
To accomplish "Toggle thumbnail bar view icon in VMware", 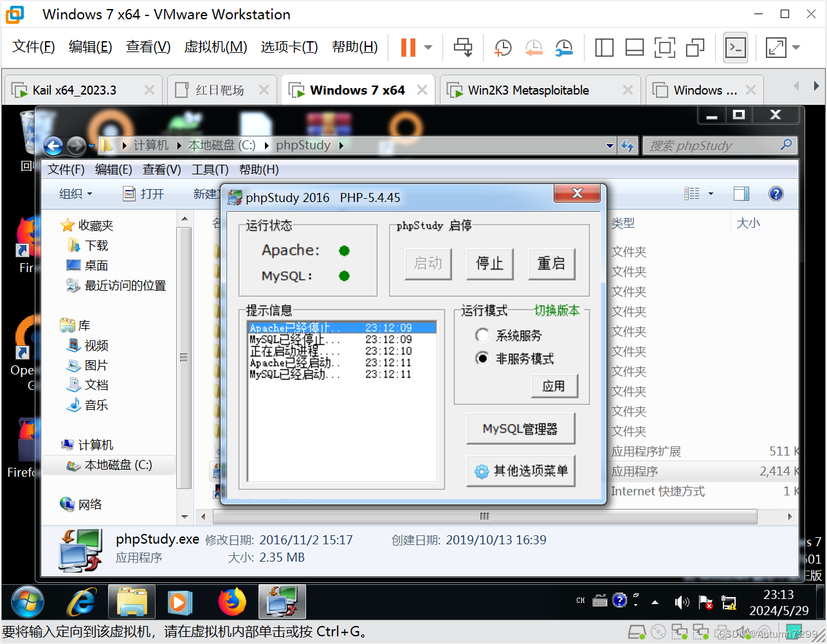I will click(635, 47).
